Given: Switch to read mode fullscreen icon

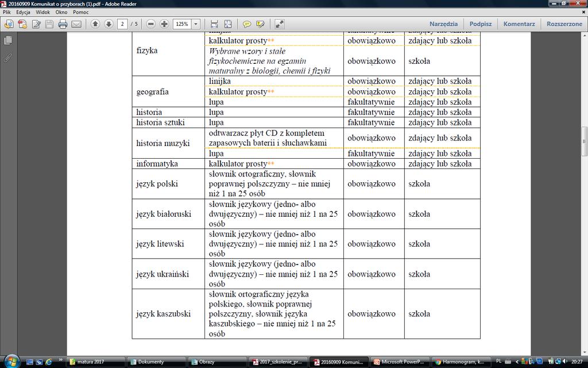Looking at the screenshot, I should [x=280, y=24].
